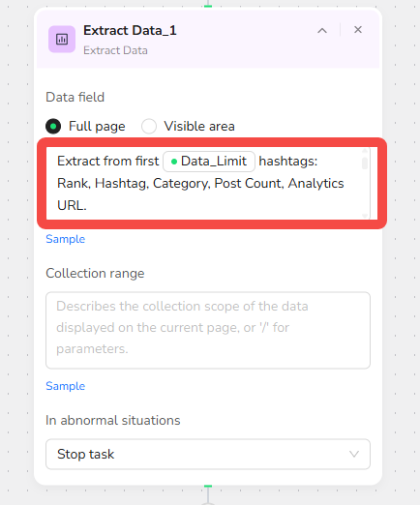Close the Extract Data_1 node panel
The image size is (420, 505).
coord(358,30)
